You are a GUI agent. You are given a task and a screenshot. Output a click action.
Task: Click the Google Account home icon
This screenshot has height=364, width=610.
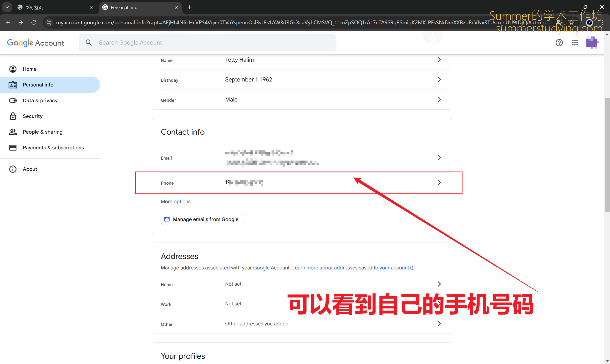[x=13, y=69]
